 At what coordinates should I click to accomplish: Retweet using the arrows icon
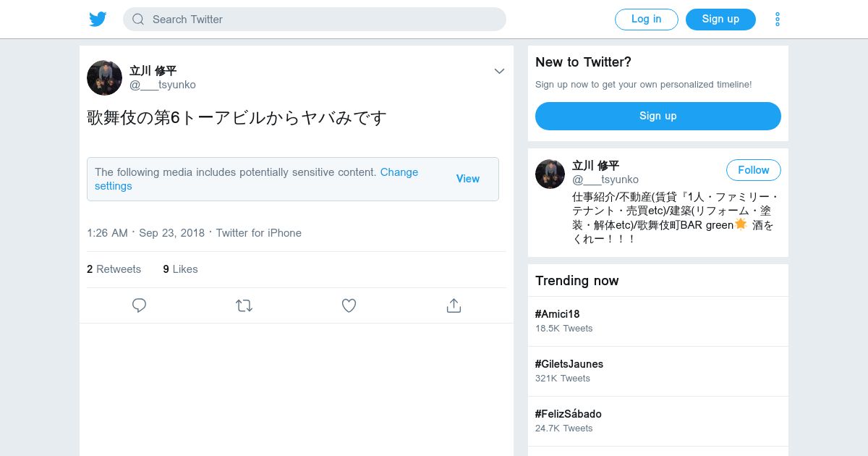point(244,305)
